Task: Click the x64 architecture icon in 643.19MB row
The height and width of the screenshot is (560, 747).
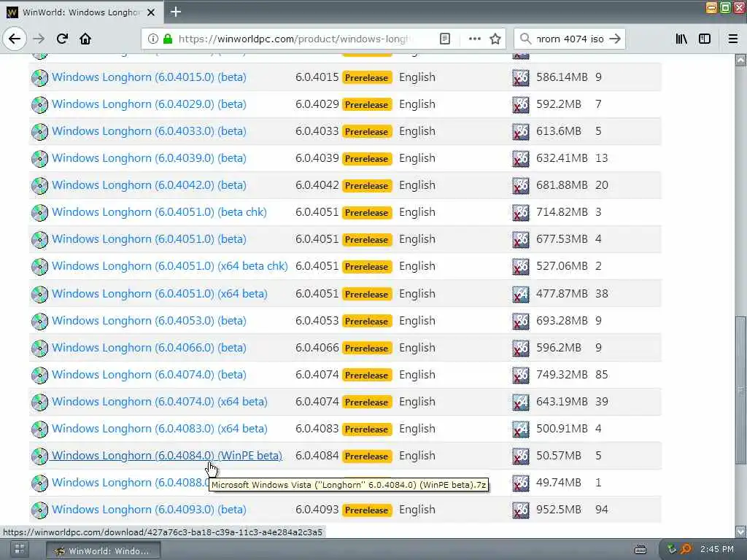Action: pos(521,402)
